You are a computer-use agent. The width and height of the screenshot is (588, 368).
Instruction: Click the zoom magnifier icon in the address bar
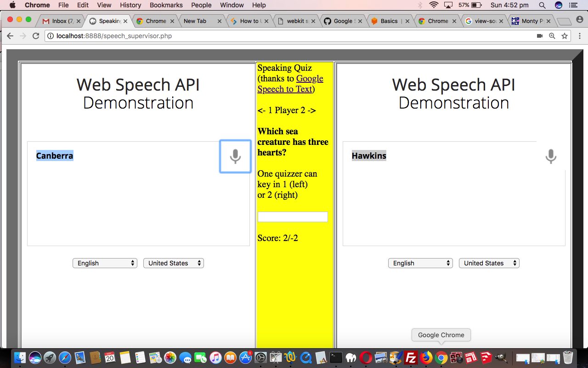553,36
